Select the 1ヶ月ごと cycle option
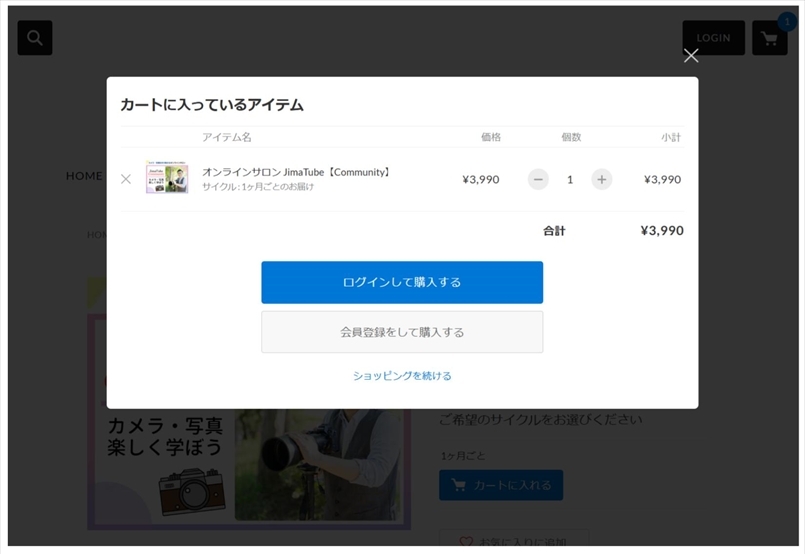Image resolution: width=805 pixels, height=554 pixels. pos(462,456)
